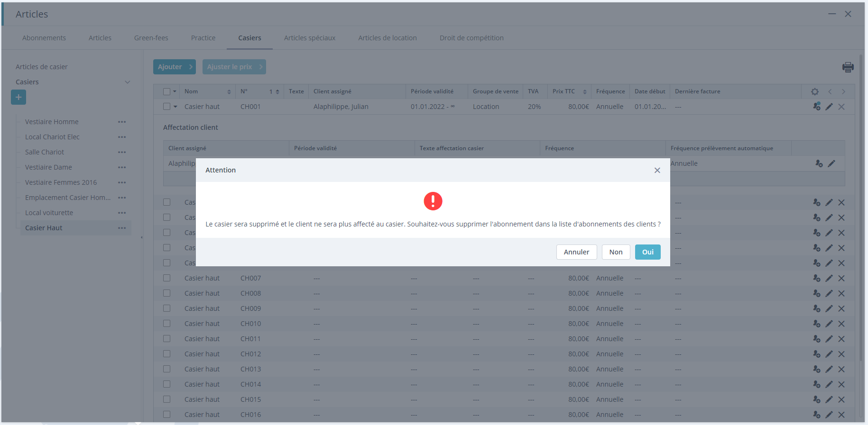Screen dimensions: 868x425
Task: Open options menu for Casier Haut
Action: [x=122, y=228]
